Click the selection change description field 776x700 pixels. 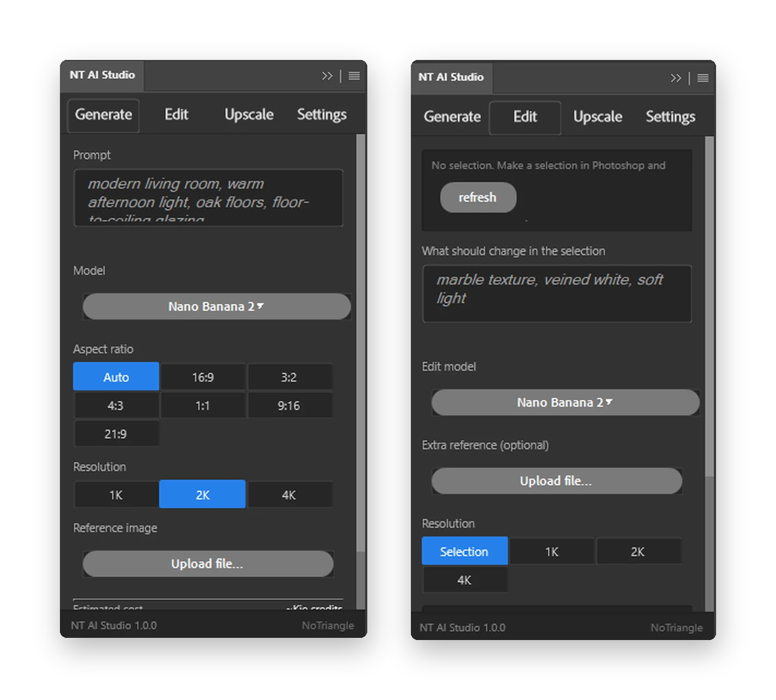[x=557, y=293]
